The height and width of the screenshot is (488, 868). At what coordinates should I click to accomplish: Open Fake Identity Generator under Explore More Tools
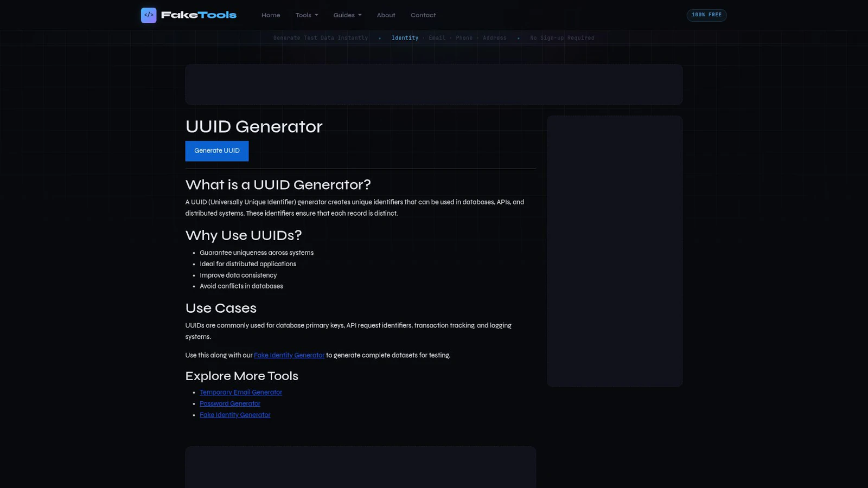pyautogui.click(x=235, y=415)
